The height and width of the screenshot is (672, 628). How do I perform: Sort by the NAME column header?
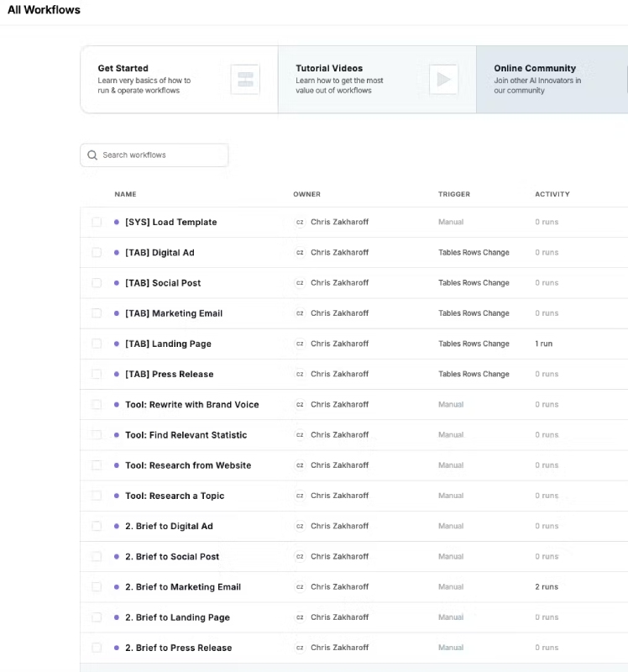pyautogui.click(x=125, y=194)
